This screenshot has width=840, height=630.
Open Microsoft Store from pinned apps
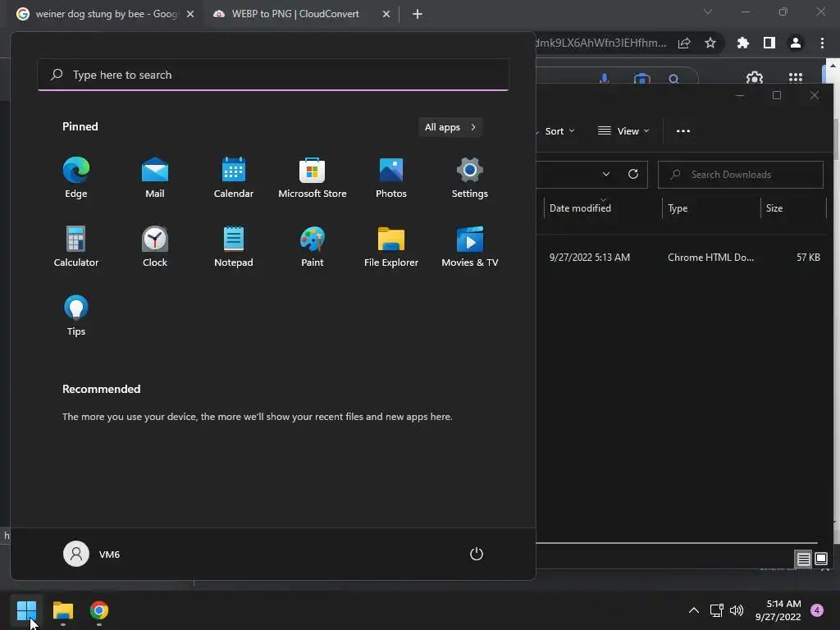point(313,178)
